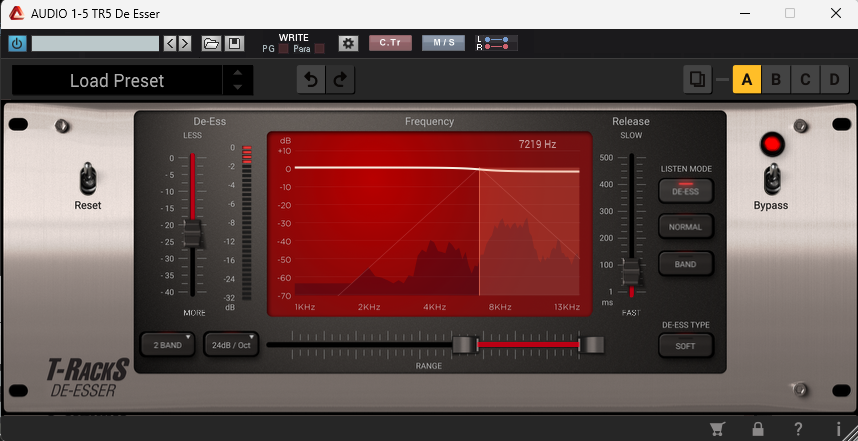Step preset up with upper arrow

[237, 73]
